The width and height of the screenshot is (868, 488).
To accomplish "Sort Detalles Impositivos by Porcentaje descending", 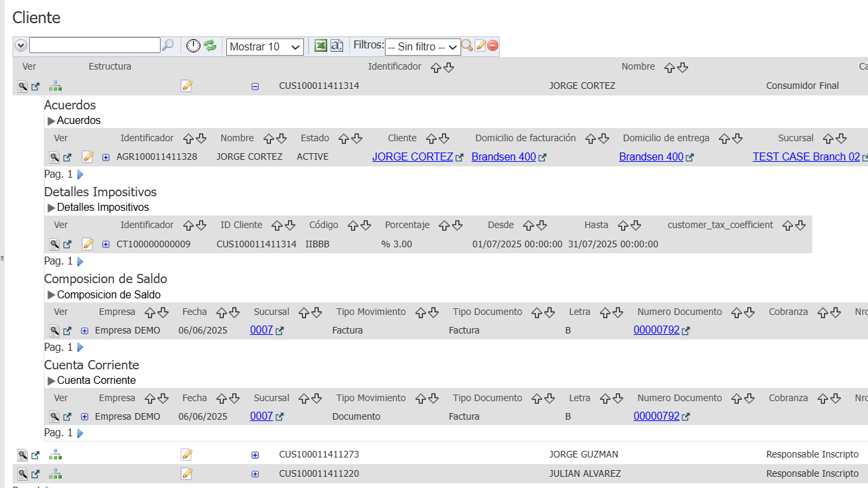I will point(457,225).
